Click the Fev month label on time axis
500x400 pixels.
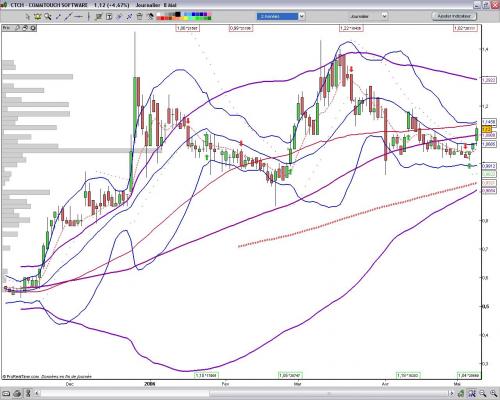tap(225, 384)
